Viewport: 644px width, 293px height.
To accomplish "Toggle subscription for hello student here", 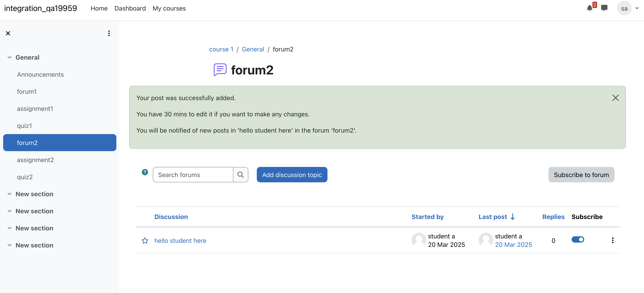I will tap(578, 239).
